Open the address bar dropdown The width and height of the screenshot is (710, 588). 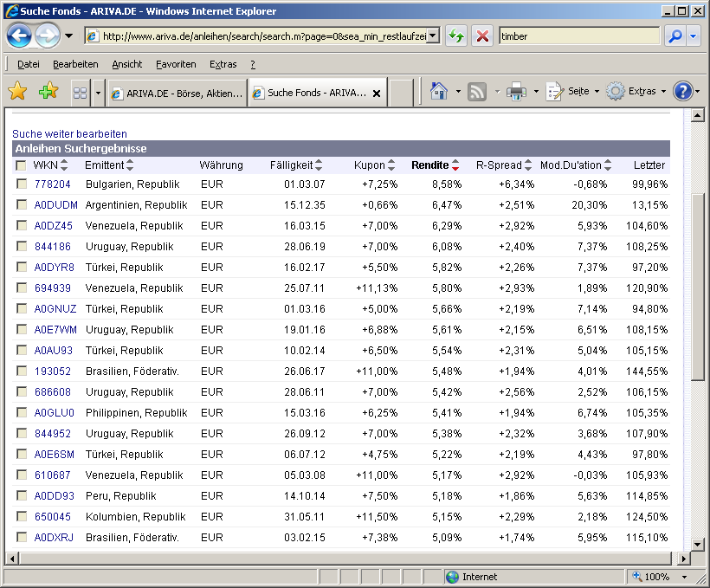click(433, 36)
